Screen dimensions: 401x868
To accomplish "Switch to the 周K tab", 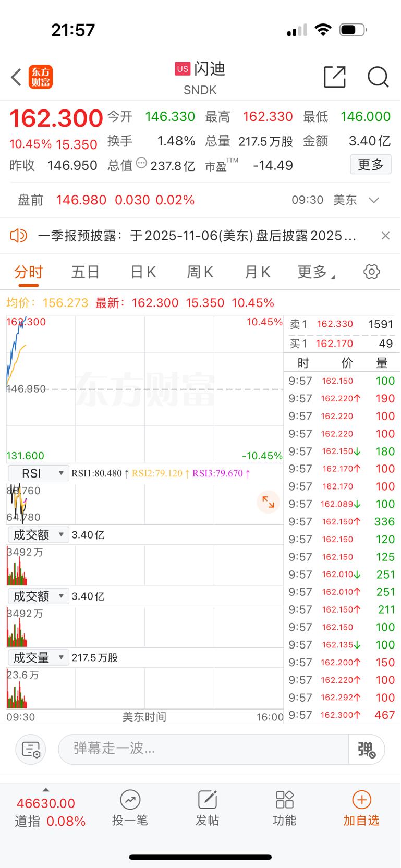I will 200,272.
